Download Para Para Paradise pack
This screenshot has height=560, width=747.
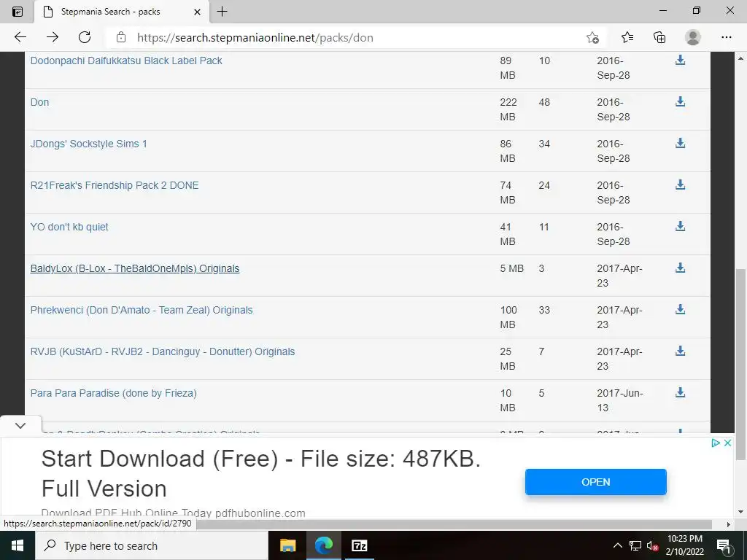click(681, 392)
